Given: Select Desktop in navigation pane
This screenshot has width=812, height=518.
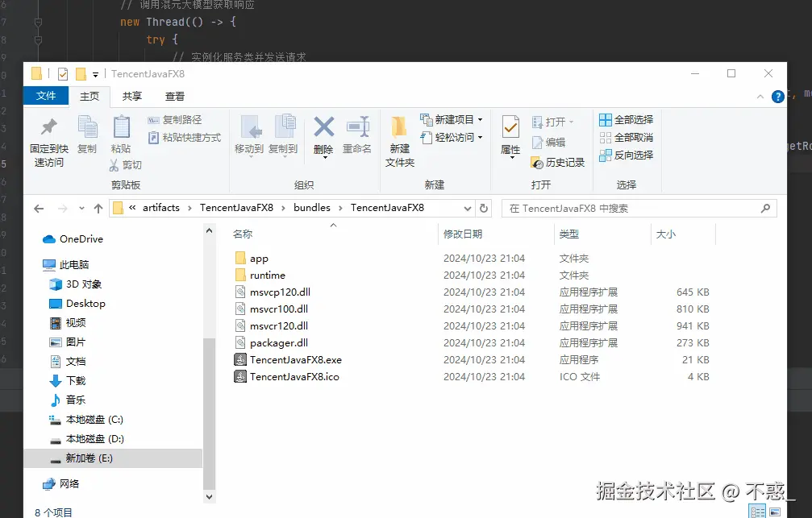Looking at the screenshot, I should 77,303.
